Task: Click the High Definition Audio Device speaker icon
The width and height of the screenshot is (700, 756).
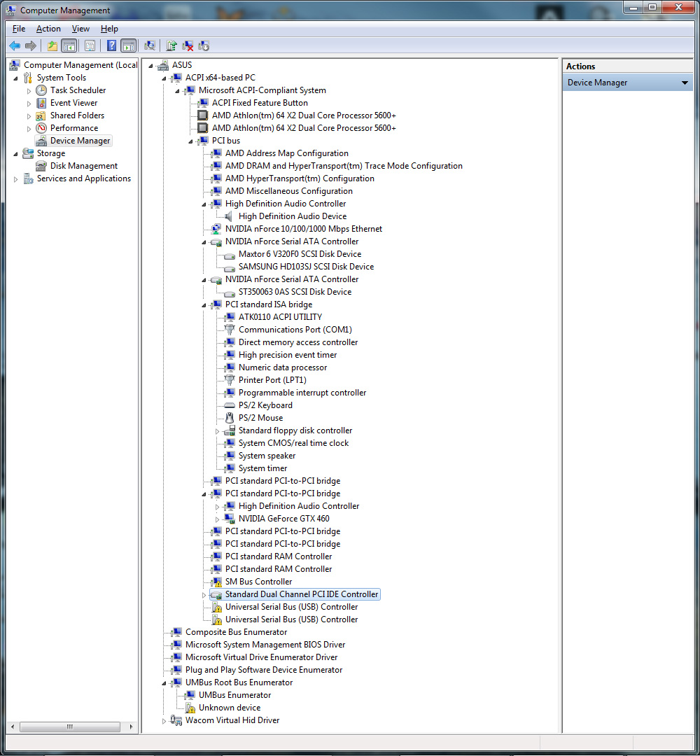Action: point(230,216)
